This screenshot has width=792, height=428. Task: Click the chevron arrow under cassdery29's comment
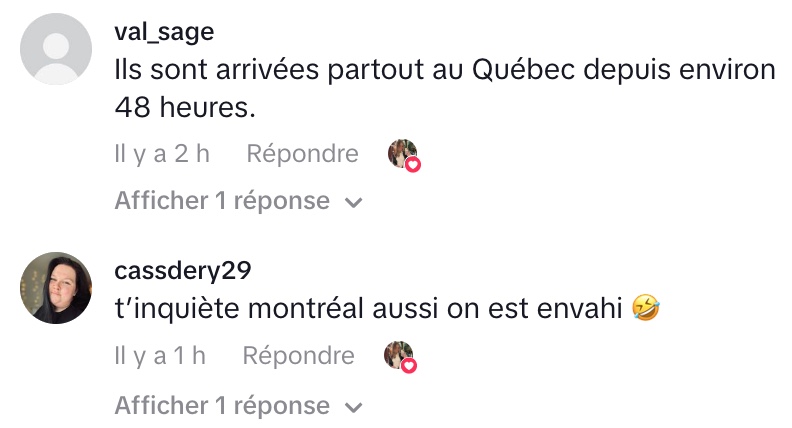tap(352, 407)
